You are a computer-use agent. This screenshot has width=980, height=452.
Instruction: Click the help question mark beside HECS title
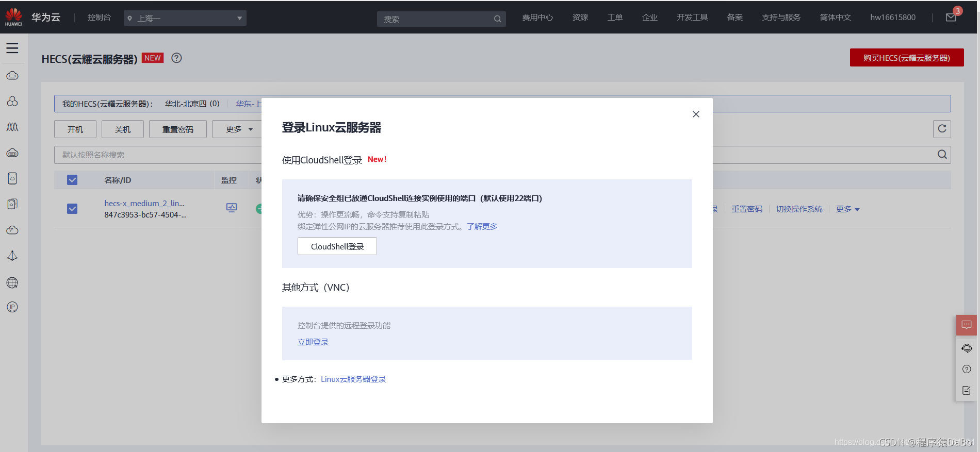[176, 58]
